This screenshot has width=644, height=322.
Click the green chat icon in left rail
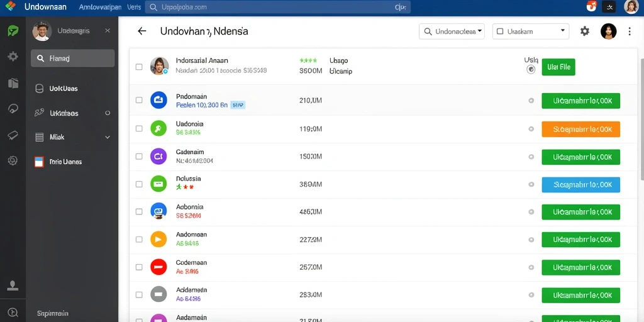pyautogui.click(x=13, y=31)
